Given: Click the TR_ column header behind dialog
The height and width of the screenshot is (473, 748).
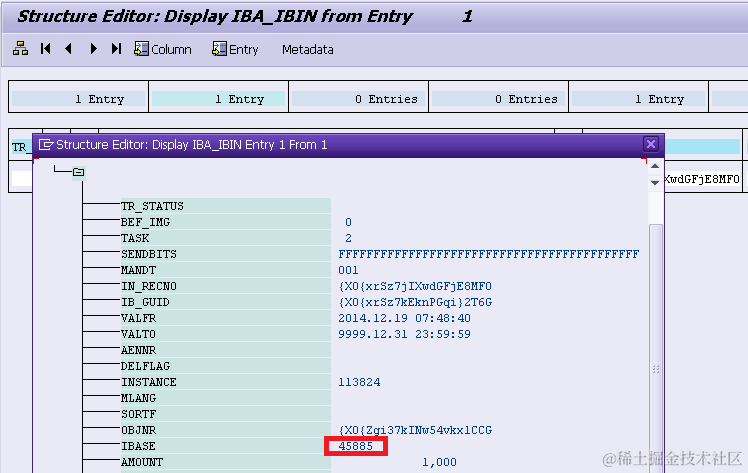Looking at the screenshot, I should point(20,147).
